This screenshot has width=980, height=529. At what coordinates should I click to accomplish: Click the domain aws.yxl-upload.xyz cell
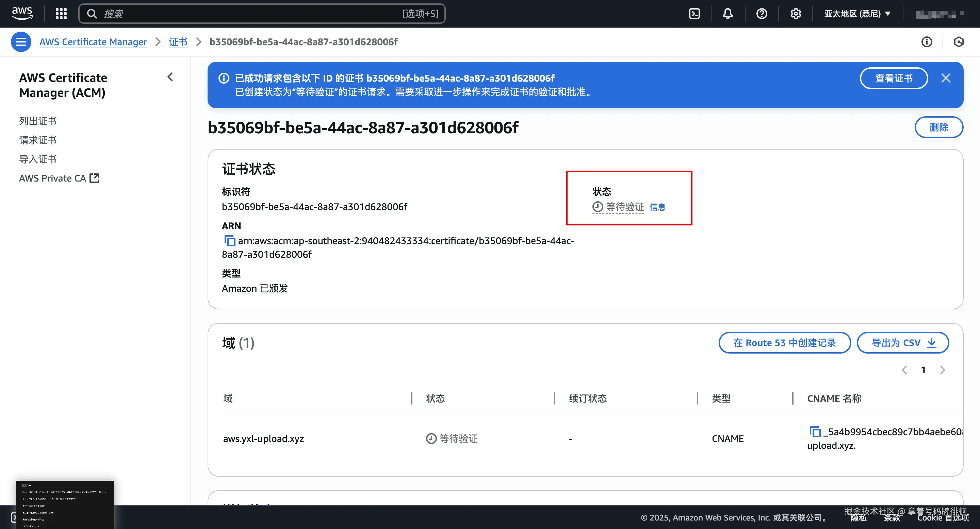coord(263,439)
